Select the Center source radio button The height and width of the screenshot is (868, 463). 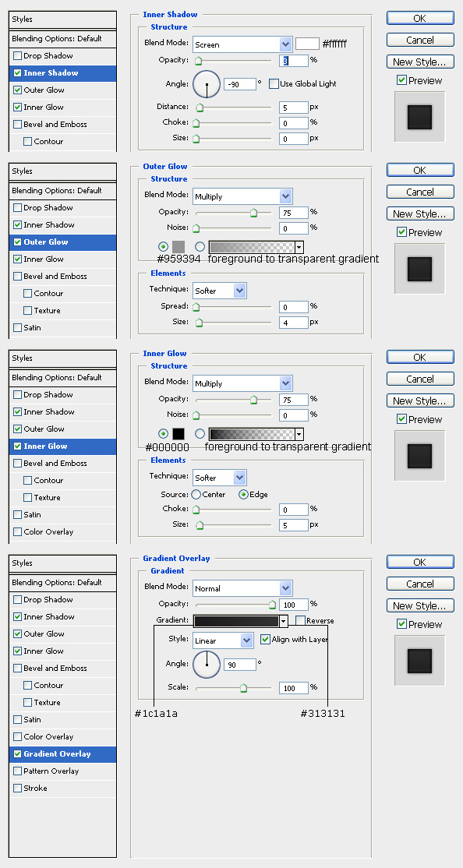tap(196, 494)
